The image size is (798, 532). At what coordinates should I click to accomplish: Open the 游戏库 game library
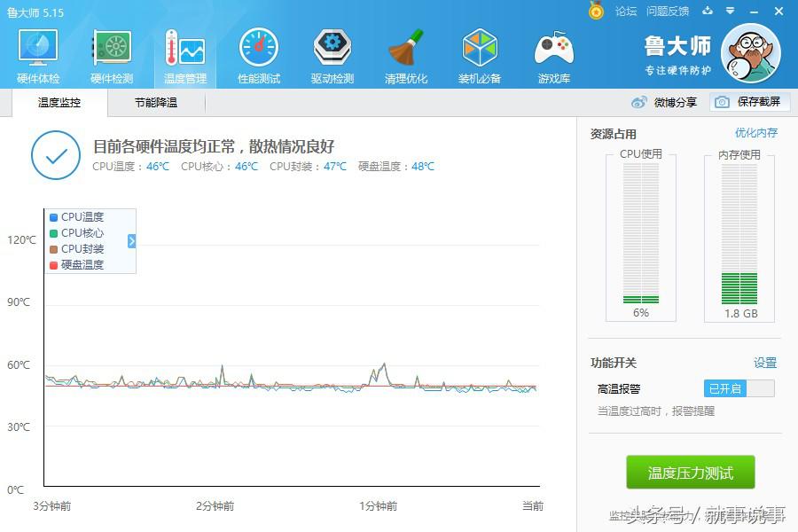[552, 53]
